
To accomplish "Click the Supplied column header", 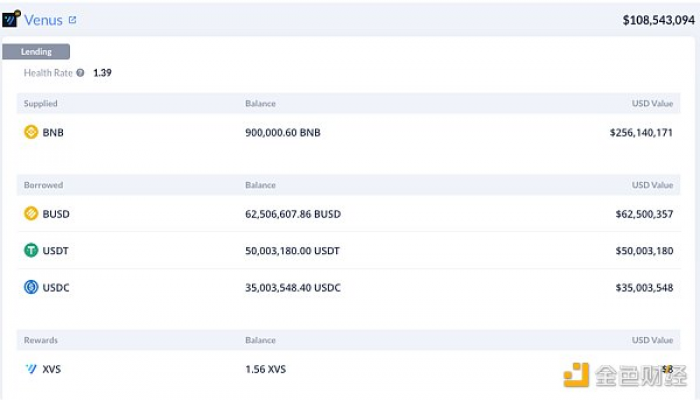I will [41, 104].
